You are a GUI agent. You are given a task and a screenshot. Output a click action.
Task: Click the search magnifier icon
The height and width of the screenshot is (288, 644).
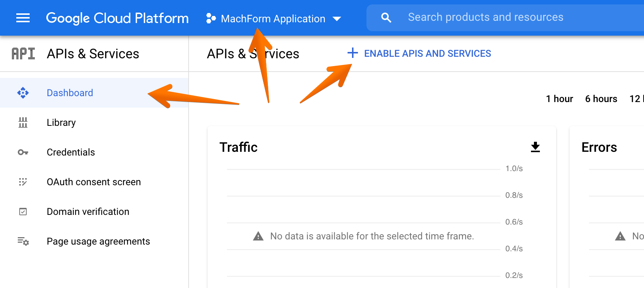pos(386,17)
